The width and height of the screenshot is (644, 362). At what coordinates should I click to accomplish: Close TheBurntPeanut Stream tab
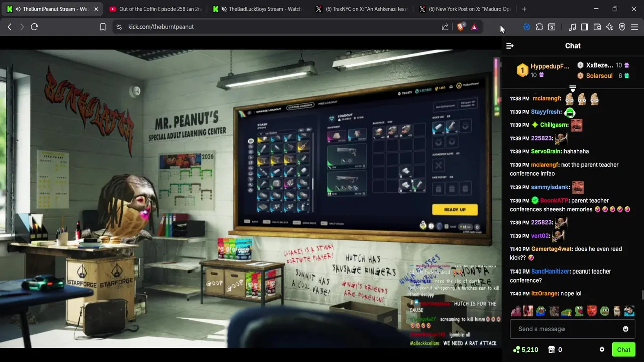coord(96,9)
